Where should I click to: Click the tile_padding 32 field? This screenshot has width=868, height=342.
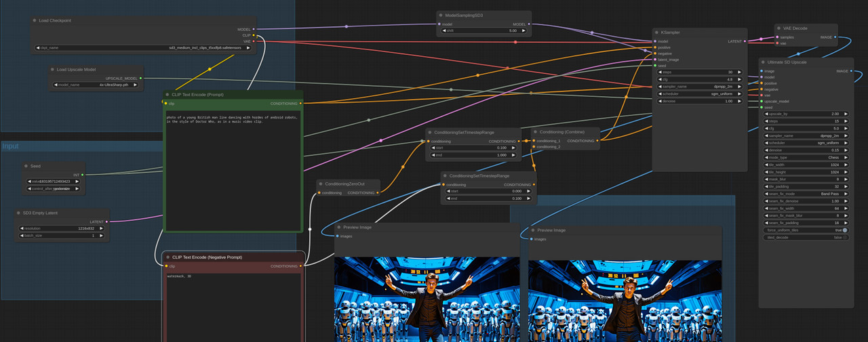(806, 186)
